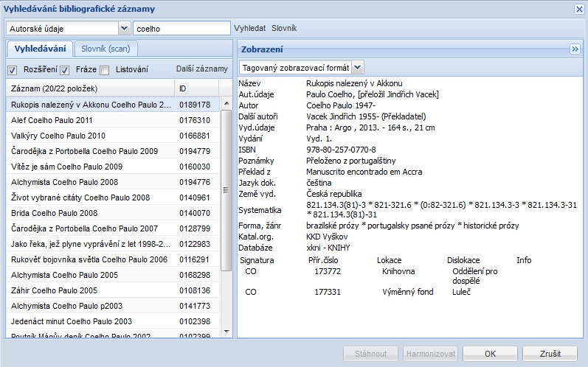Choose the record Záhir Coelho Paulo 2005
The height and width of the screenshot is (367, 588).
(x=54, y=290)
